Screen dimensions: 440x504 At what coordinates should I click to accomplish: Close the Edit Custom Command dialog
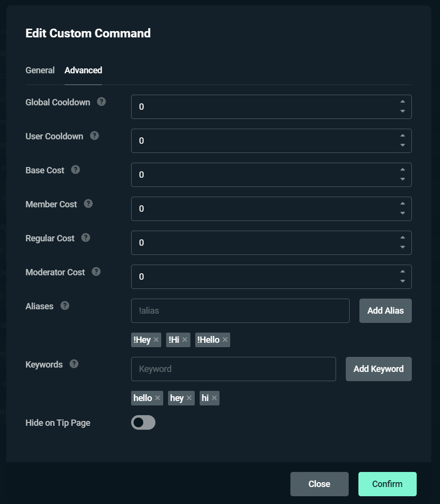319,484
